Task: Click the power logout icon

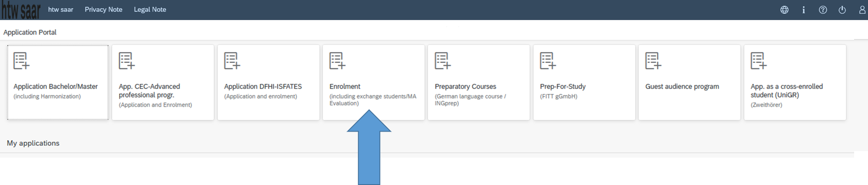Action: [x=842, y=10]
